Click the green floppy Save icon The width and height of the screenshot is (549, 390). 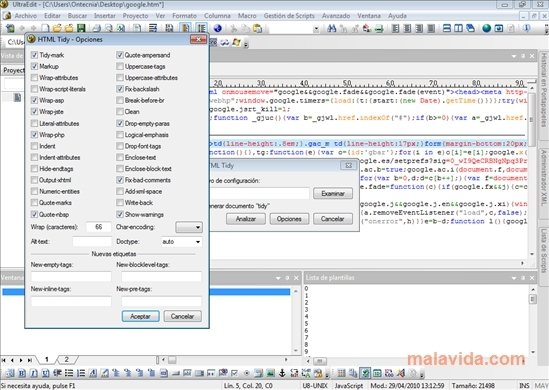point(81,28)
